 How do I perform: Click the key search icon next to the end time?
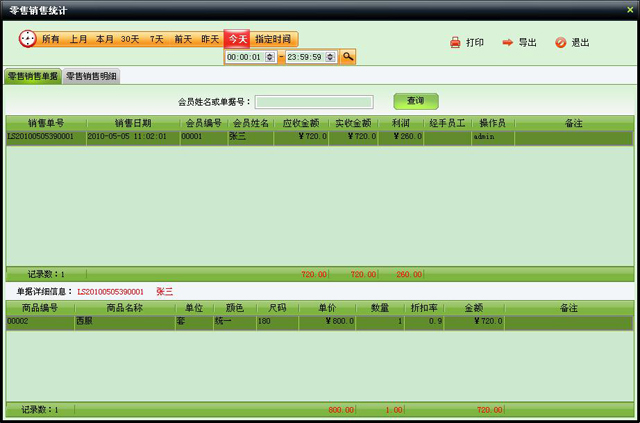coord(348,57)
